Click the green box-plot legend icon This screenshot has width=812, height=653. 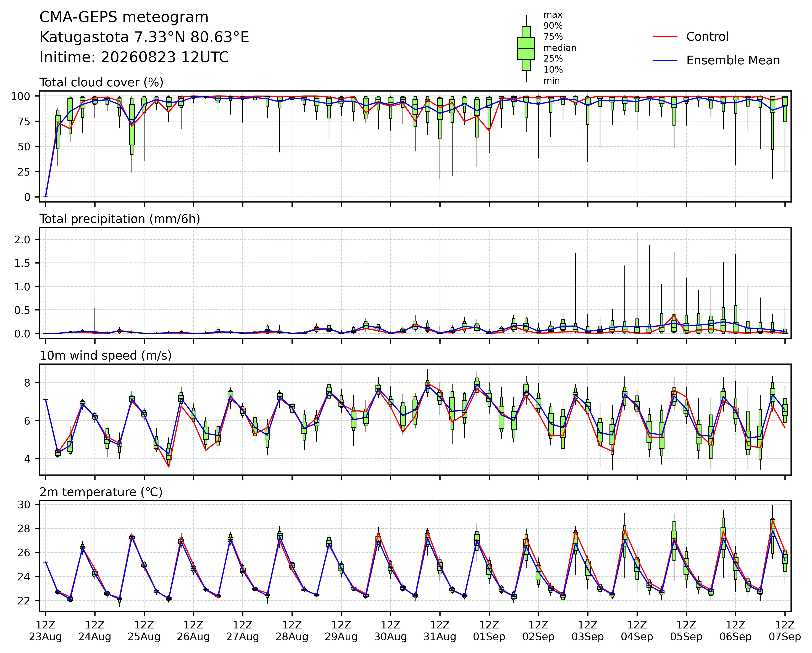[x=526, y=48]
